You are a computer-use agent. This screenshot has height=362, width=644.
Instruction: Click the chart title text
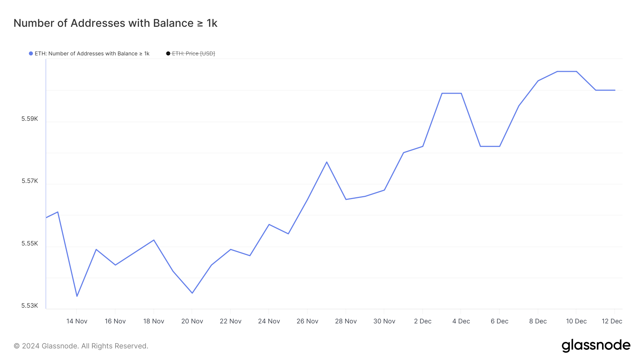[116, 23]
